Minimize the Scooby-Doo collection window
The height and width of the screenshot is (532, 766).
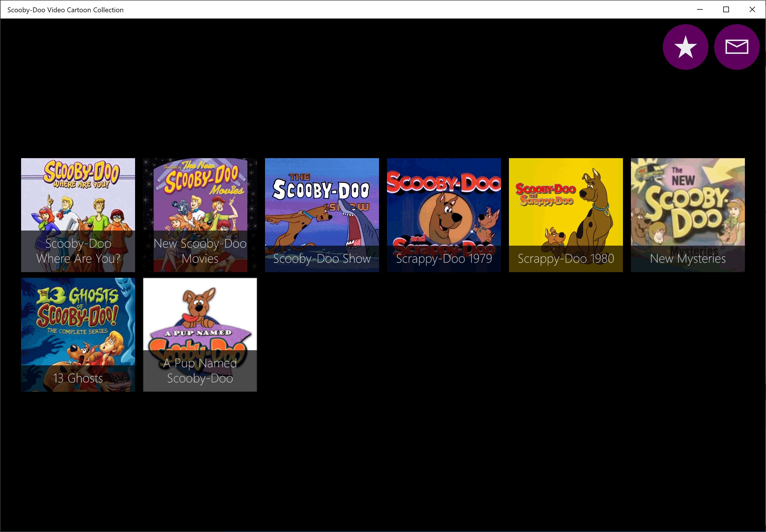coord(700,9)
